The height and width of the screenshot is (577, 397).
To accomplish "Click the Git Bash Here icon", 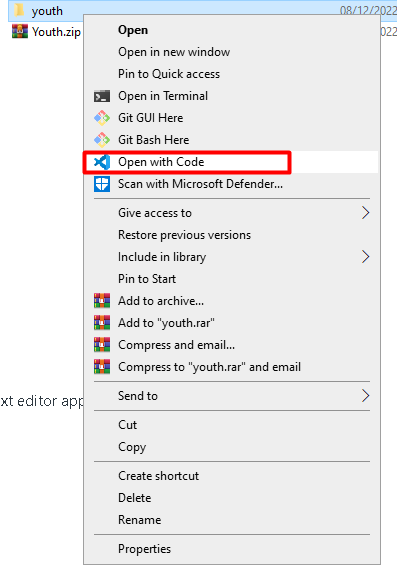I will tap(102, 140).
